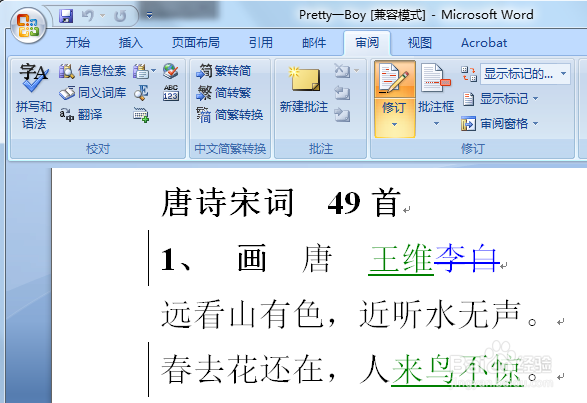Click the deleted text 李白

pyautogui.click(x=466, y=258)
